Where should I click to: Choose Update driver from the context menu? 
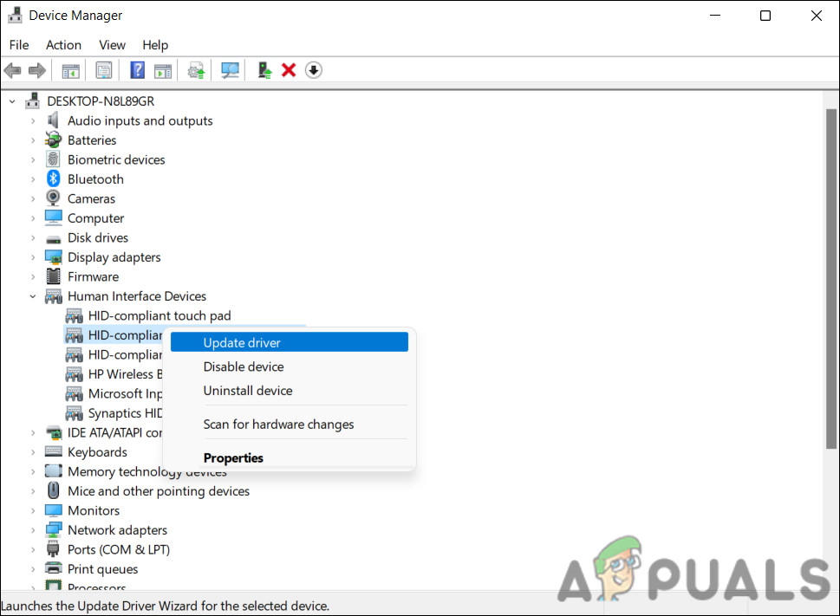pos(241,341)
